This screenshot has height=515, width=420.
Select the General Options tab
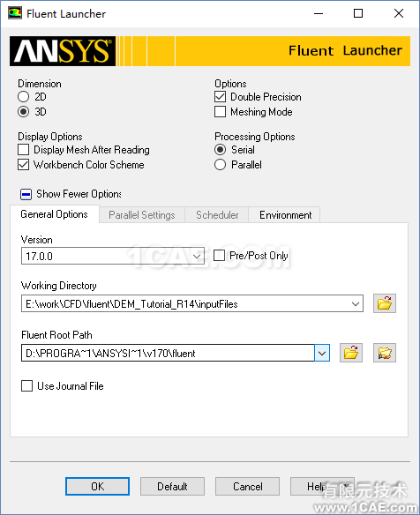[x=54, y=214]
